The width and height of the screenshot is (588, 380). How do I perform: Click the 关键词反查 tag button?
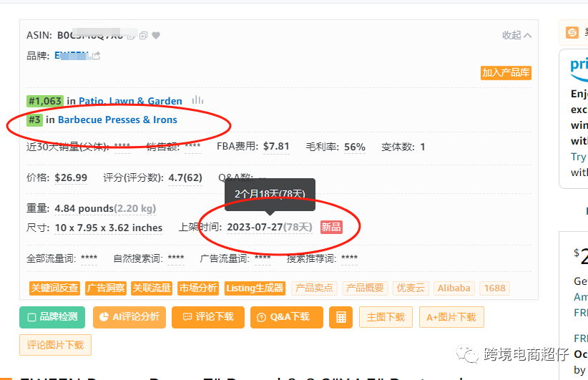(x=54, y=288)
